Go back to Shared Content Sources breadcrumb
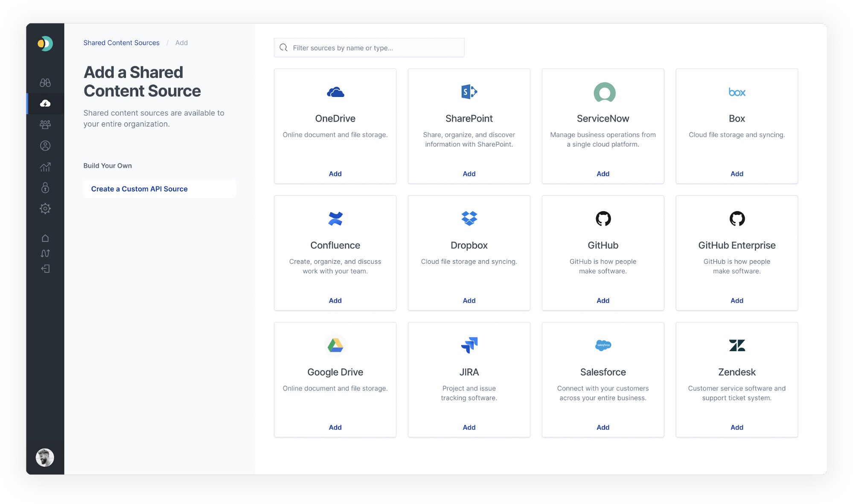Image resolution: width=853 pixels, height=504 pixels. click(121, 43)
